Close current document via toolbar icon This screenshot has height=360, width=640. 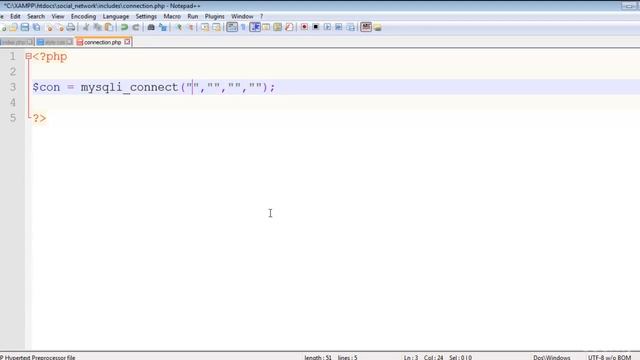49,27
